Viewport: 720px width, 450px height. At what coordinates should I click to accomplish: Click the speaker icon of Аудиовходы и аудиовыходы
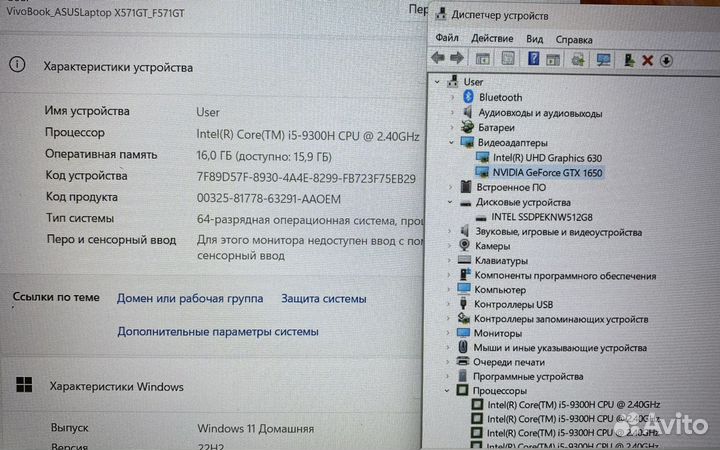[x=467, y=112]
